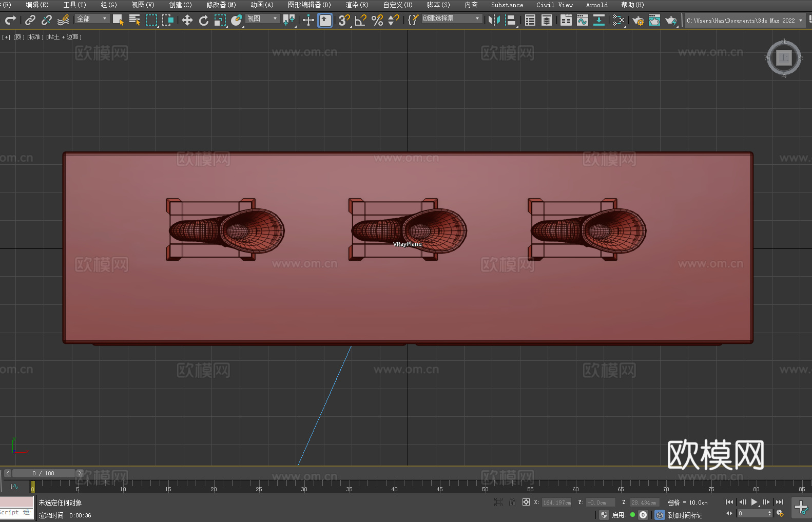
Task: Click timeline at frame 50
Action: (x=485, y=486)
